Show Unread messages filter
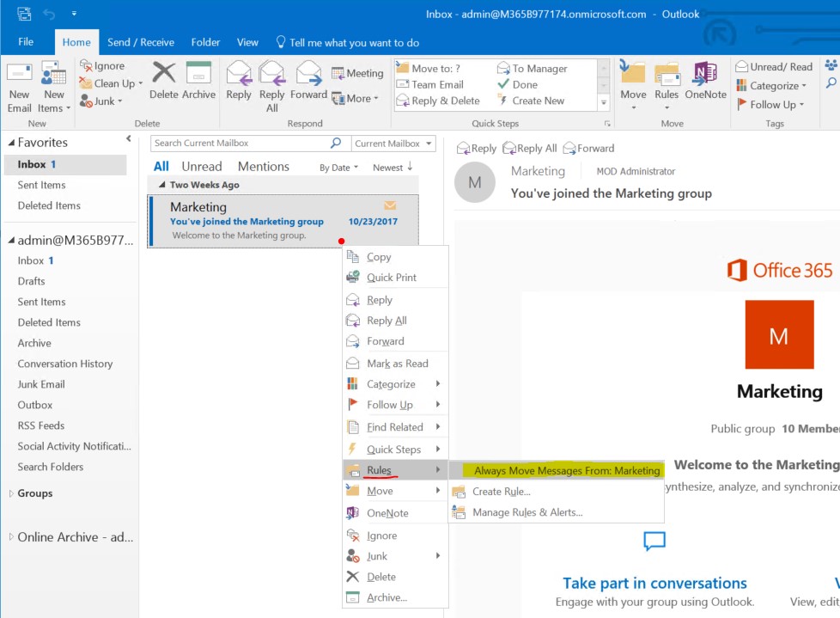The width and height of the screenshot is (840, 618). coord(202,166)
